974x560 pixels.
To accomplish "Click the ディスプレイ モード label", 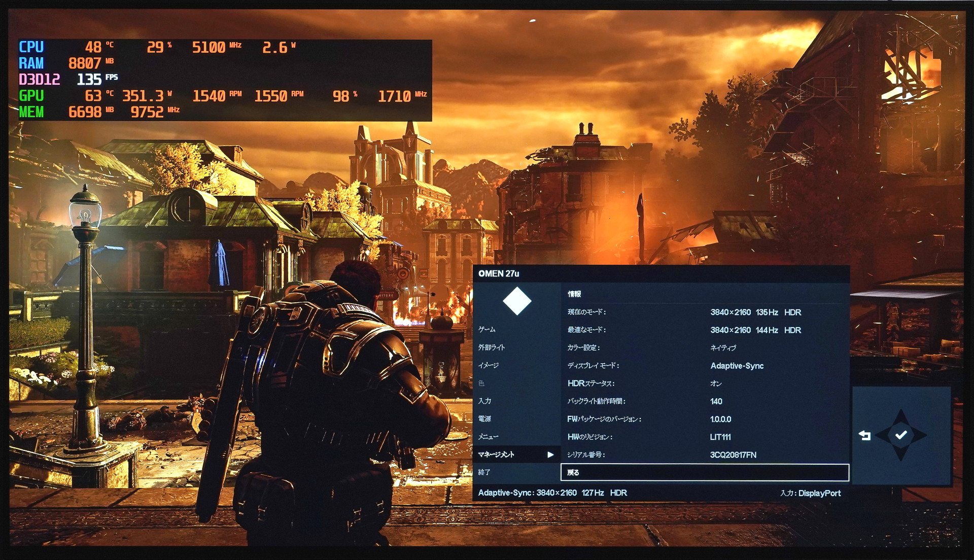I will point(593,365).
